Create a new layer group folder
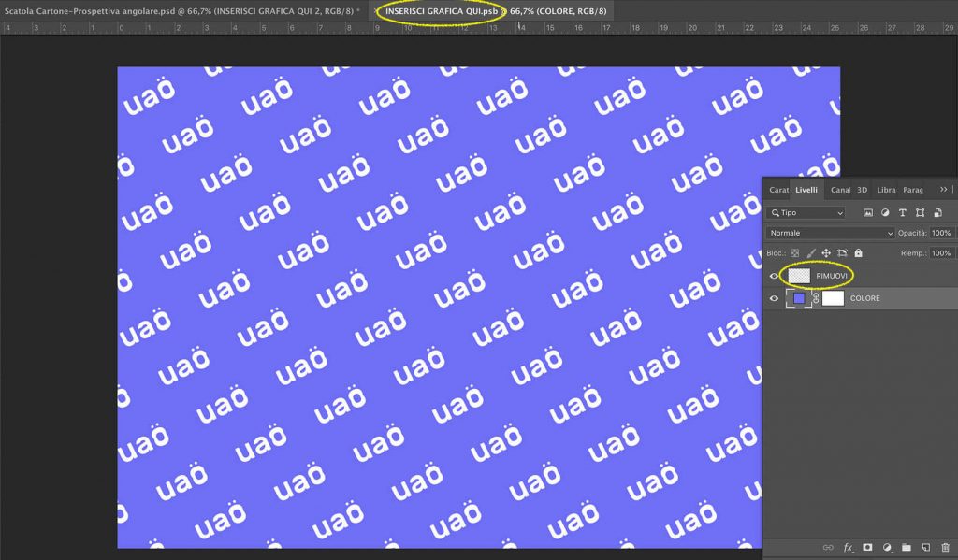Screen dimensions: 958x560 [906, 547]
